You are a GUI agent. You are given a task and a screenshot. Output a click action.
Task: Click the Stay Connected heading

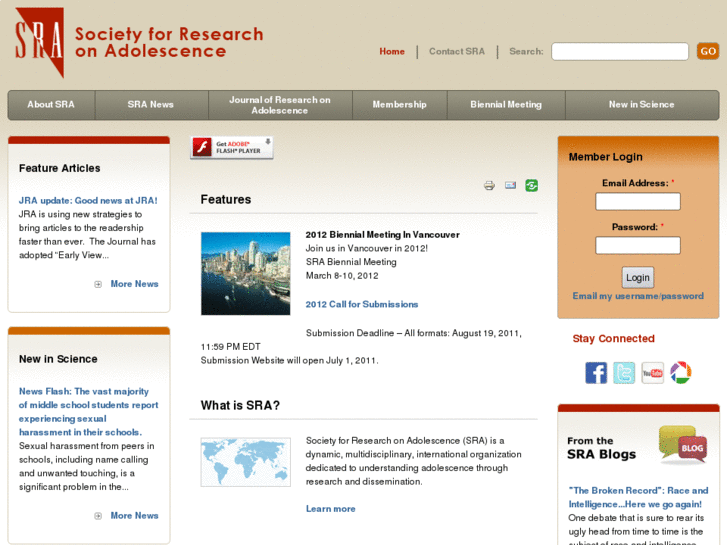coord(613,339)
